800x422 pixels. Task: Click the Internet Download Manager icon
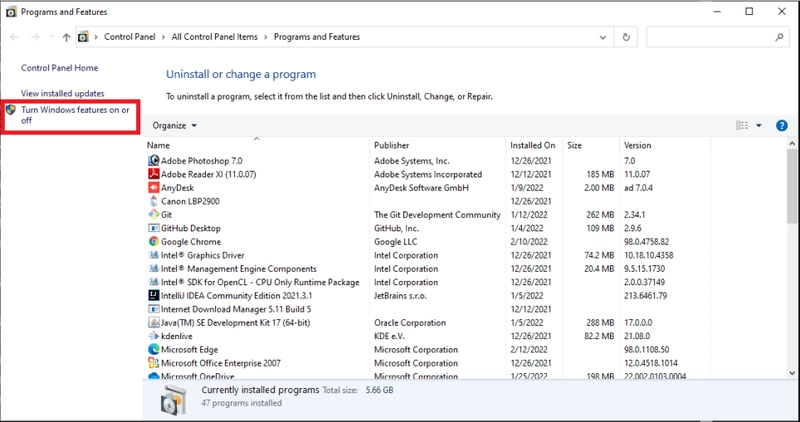coord(154,309)
